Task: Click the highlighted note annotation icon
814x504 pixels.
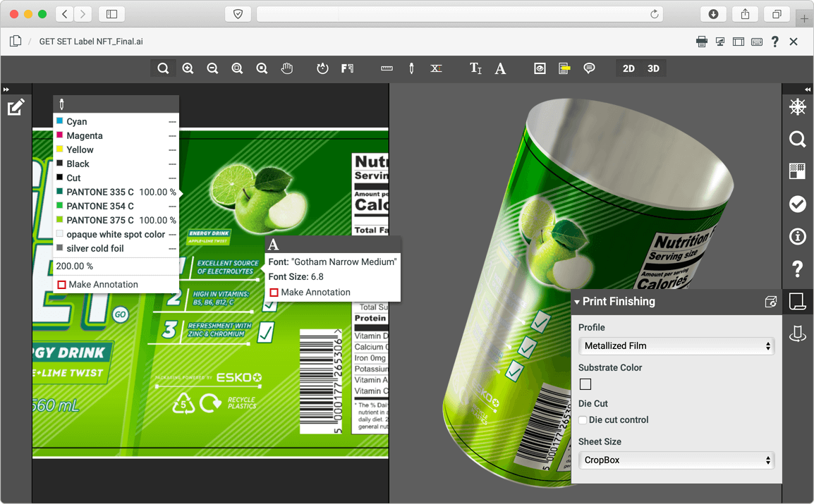Action: coord(564,68)
